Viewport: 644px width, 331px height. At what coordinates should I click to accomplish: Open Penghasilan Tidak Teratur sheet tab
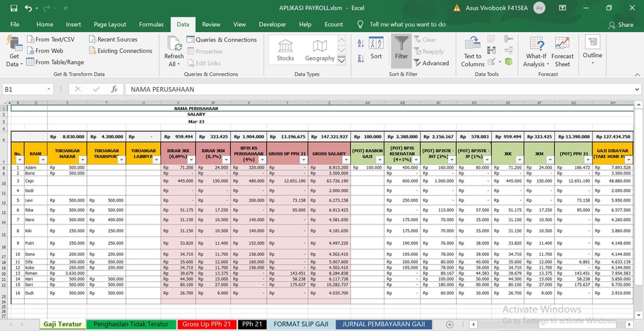[x=131, y=324]
